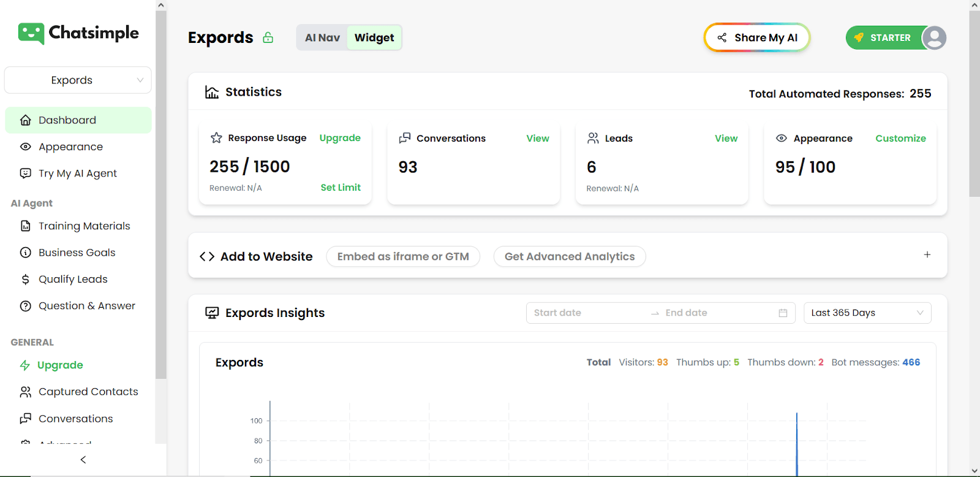Viewport: 980px width, 477px height.
Task: Click the chat icon in Conversations card
Action: coord(405,138)
